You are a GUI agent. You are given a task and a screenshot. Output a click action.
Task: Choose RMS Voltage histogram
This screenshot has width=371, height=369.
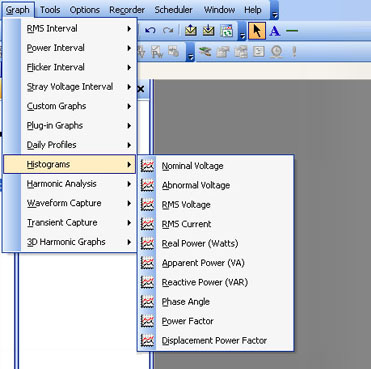click(x=216, y=205)
